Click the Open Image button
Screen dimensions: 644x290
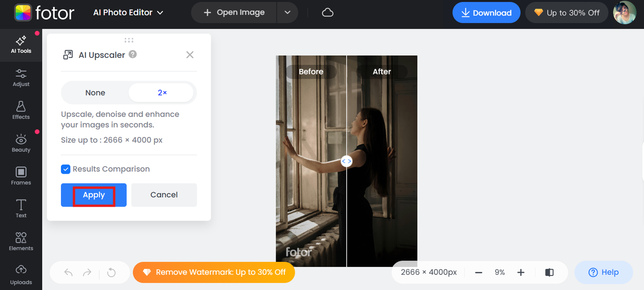(x=234, y=13)
